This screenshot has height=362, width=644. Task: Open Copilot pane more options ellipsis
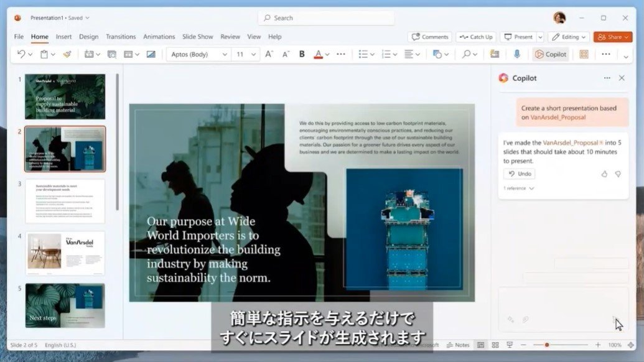pyautogui.click(x=607, y=78)
